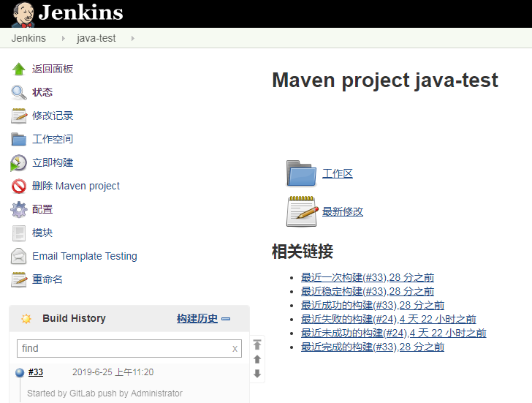
Task: Click the Build History title text
Action: (74, 318)
